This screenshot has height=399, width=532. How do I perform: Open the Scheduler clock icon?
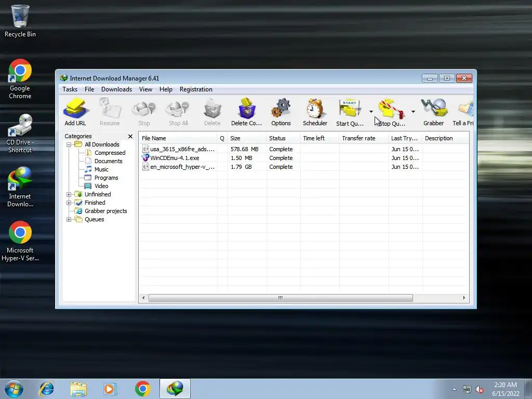[x=315, y=112]
